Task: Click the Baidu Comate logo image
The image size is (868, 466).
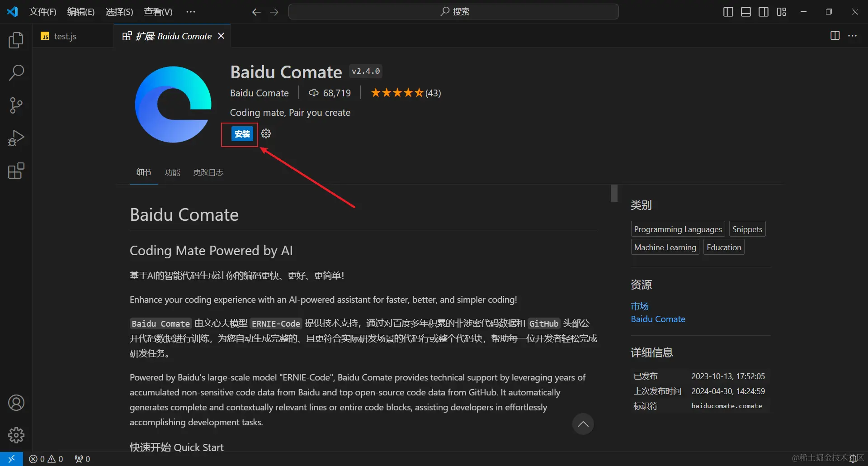Action: (x=173, y=105)
